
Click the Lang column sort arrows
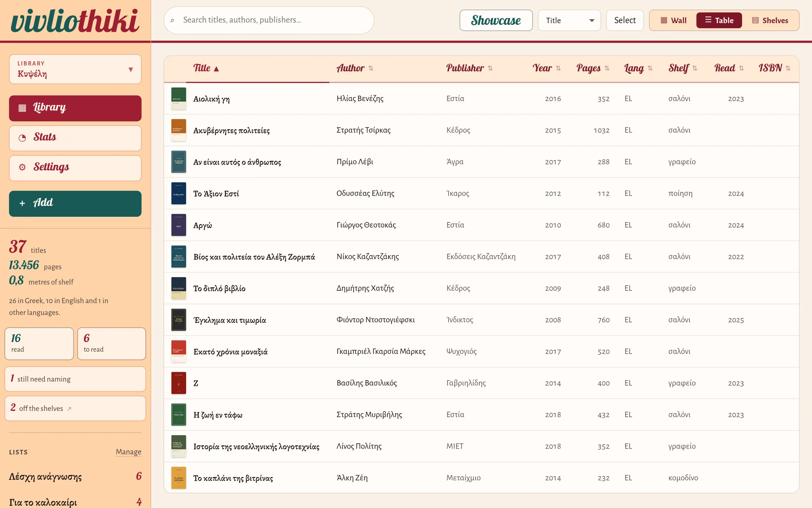tap(650, 68)
